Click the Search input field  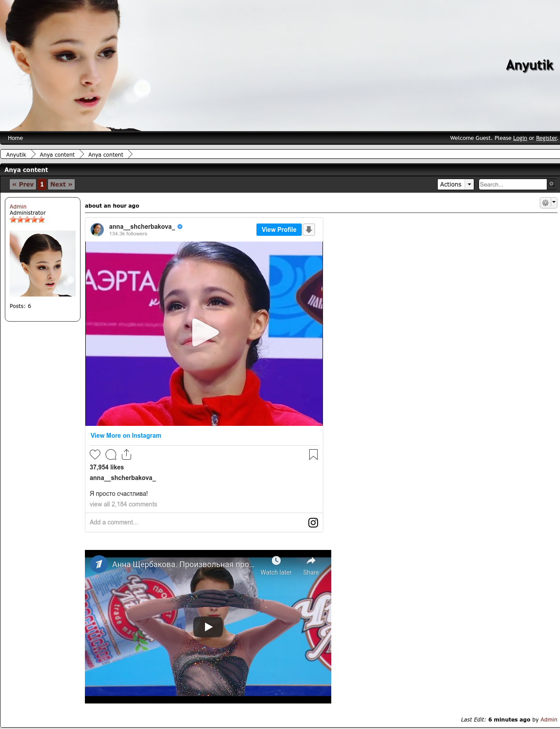512,184
